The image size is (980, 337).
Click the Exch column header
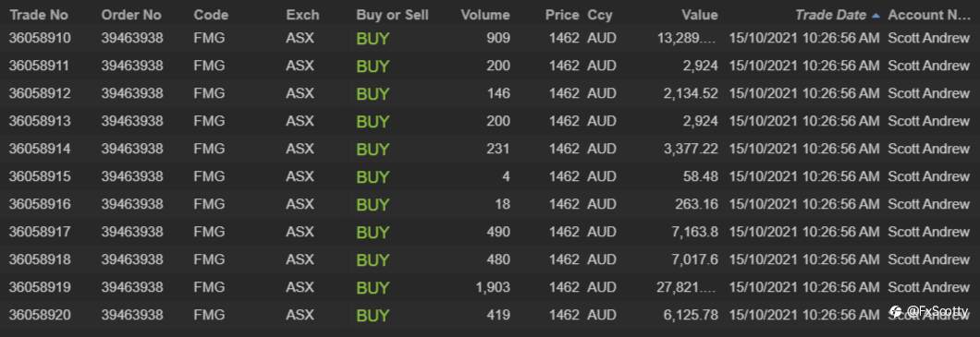tap(302, 15)
